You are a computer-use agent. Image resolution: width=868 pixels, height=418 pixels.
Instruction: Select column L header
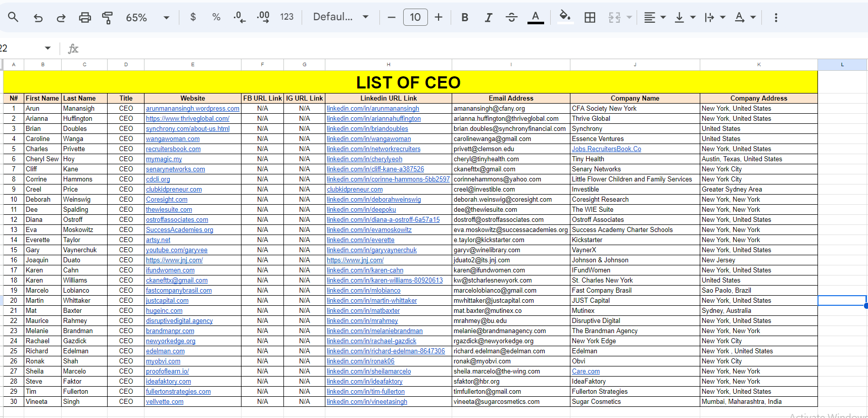click(x=842, y=64)
